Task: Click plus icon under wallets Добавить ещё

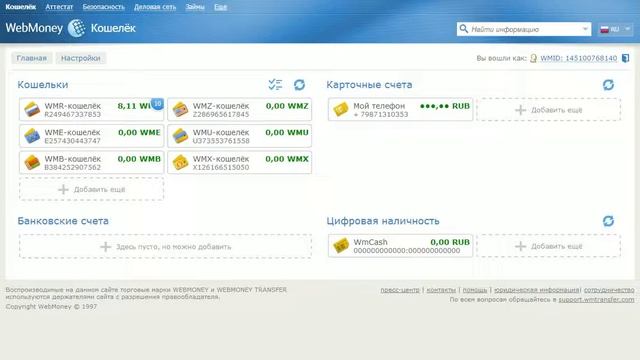Action: [x=63, y=189]
